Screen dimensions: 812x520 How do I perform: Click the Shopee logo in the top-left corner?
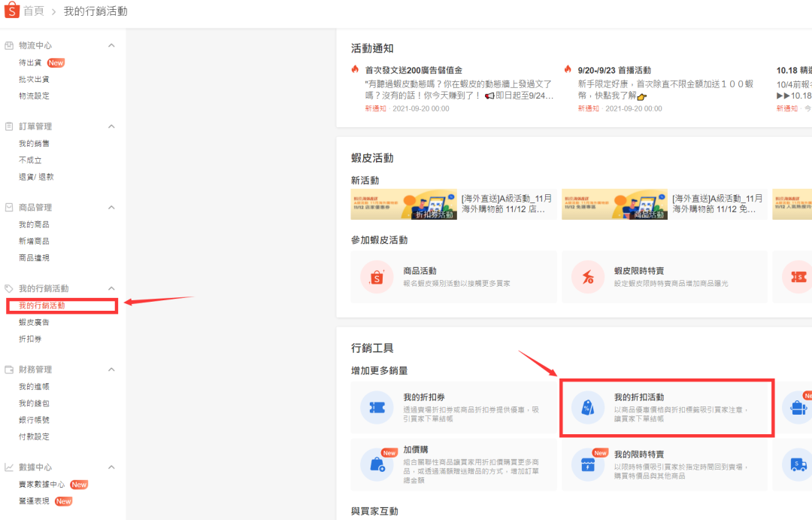click(x=11, y=11)
